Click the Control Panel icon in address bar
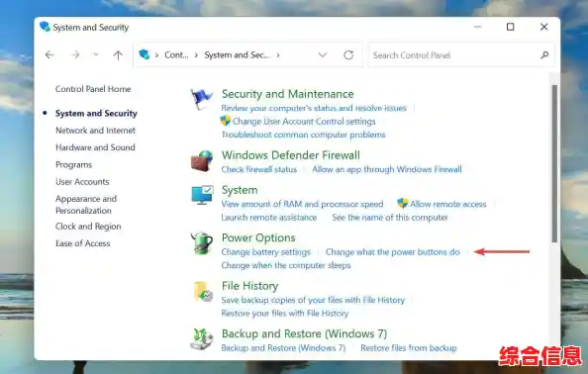This screenshot has width=588, height=374. click(x=145, y=54)
